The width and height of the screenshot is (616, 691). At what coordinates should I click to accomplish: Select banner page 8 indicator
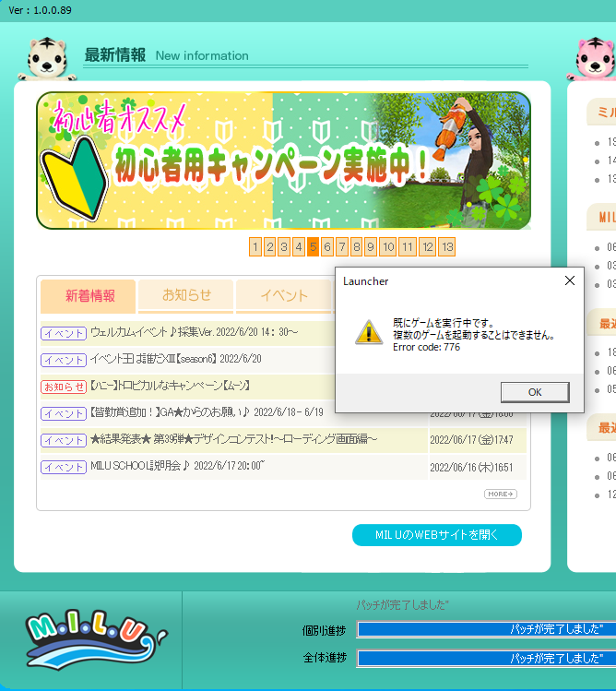356,246
